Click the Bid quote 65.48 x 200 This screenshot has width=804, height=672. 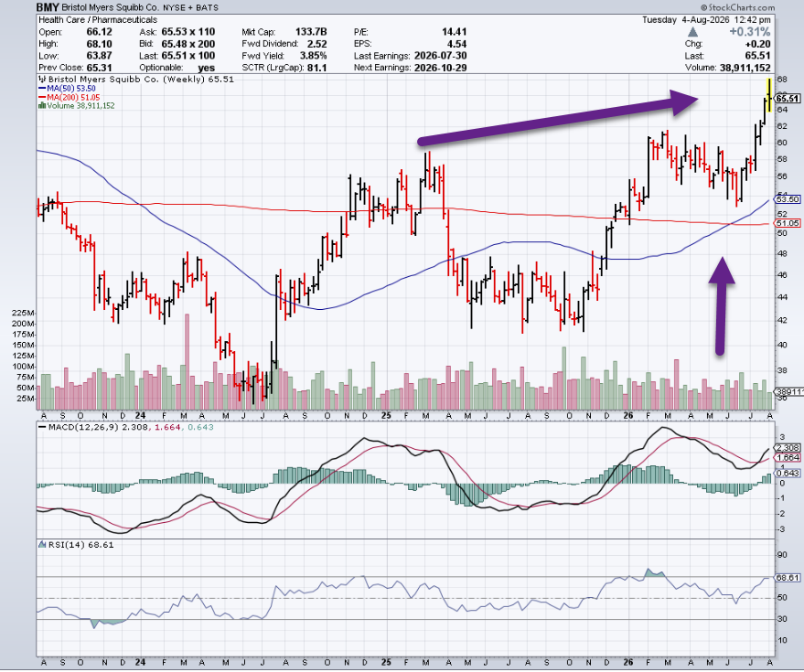pyautogui.click(x=188, y=44)
